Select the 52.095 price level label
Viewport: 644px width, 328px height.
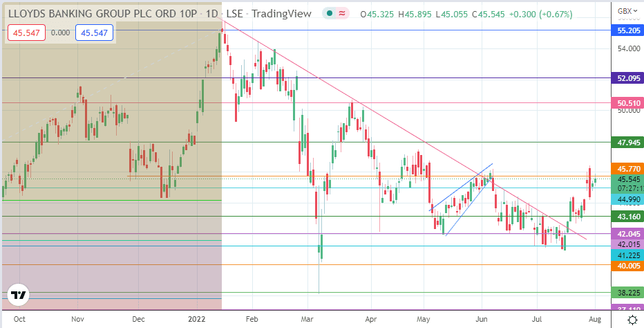627,78
